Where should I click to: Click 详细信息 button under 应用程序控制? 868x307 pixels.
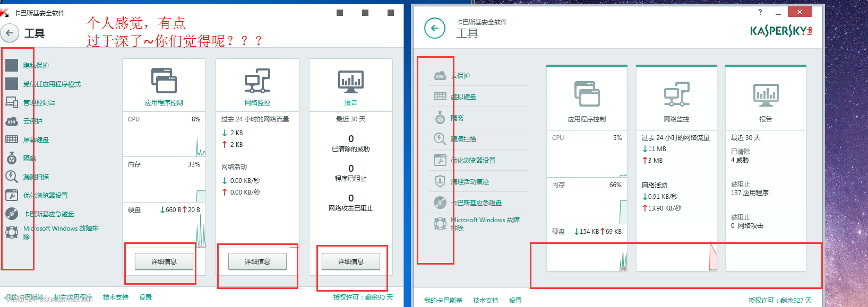[x=164, y=261]
